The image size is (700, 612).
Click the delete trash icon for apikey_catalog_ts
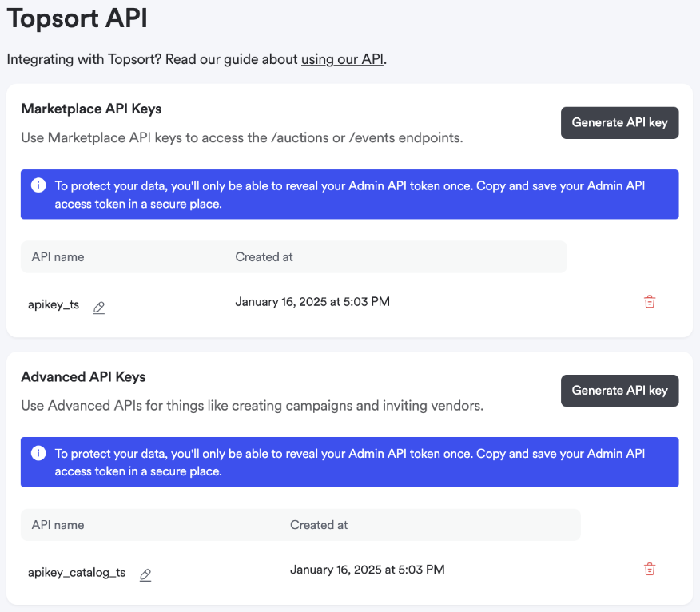coord(649,569)
